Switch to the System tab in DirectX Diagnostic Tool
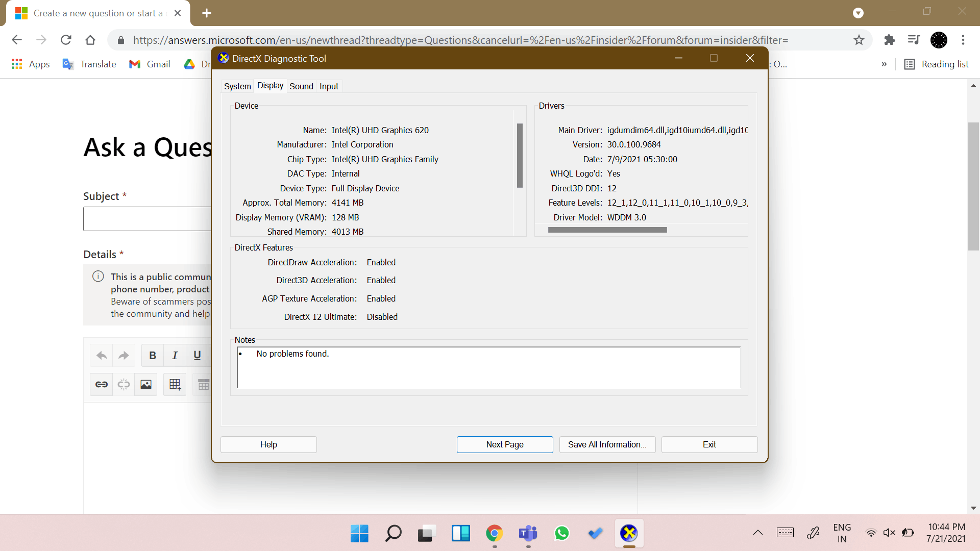Viewport: 980px width, 551px height. pos(237,86)
